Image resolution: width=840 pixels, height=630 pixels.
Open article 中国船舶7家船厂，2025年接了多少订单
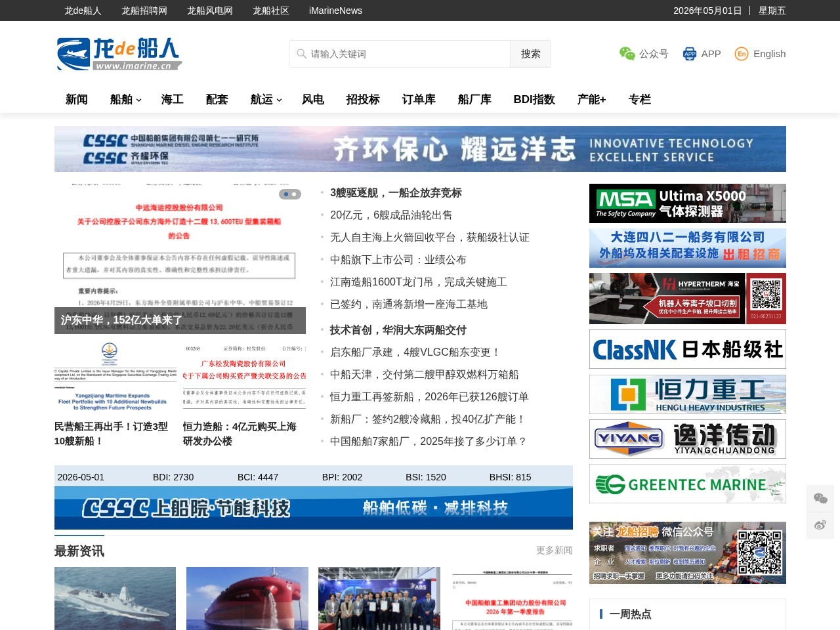429,442
